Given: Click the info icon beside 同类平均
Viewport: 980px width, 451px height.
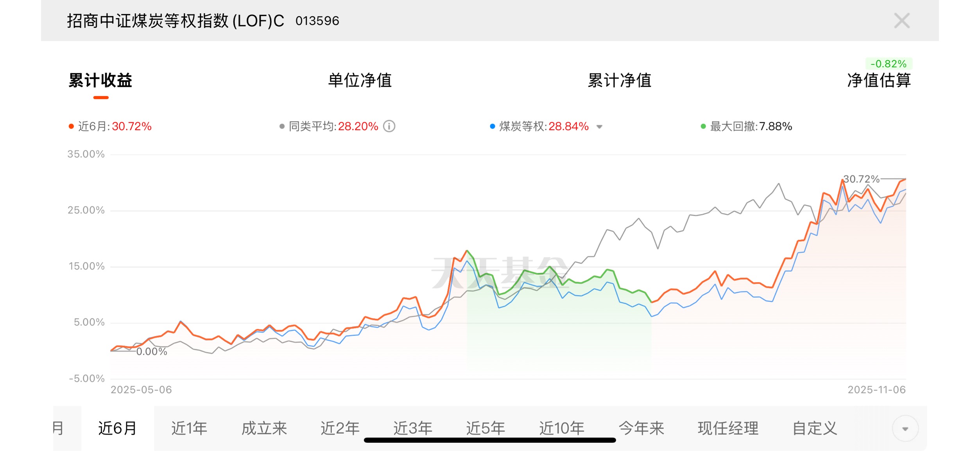Looking at the screenshot, I should [389, 126].
